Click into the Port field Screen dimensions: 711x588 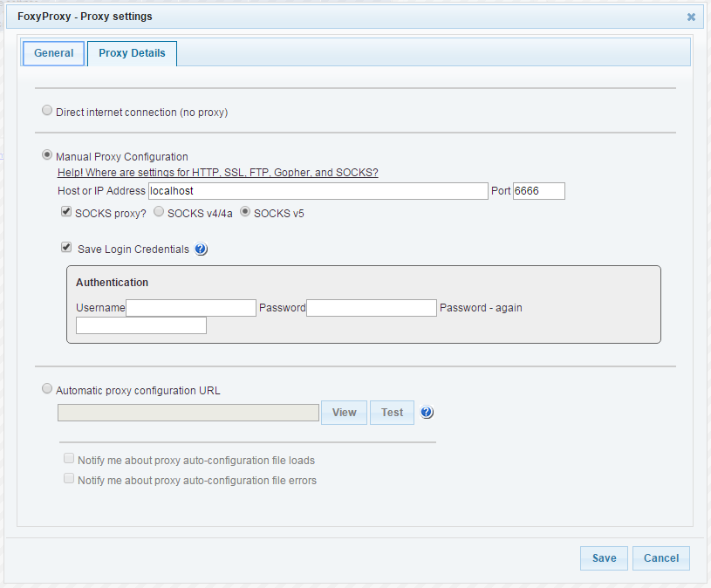click(x=539, y=191)
